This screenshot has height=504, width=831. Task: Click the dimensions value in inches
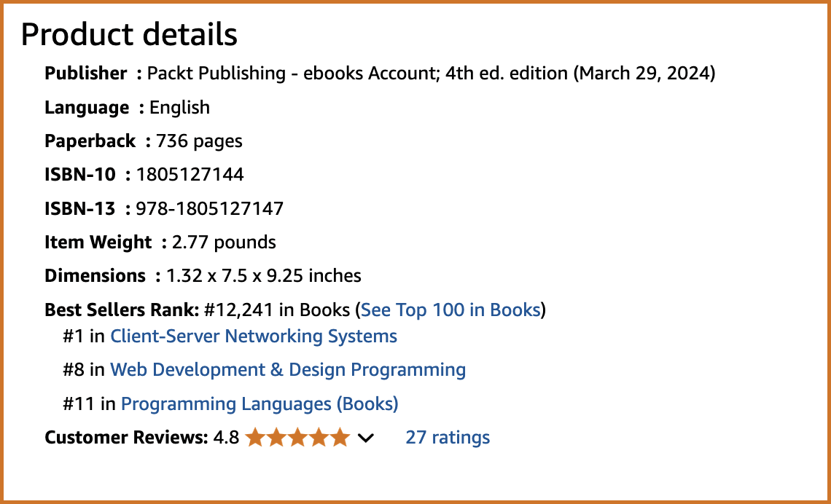click(264, 276)
